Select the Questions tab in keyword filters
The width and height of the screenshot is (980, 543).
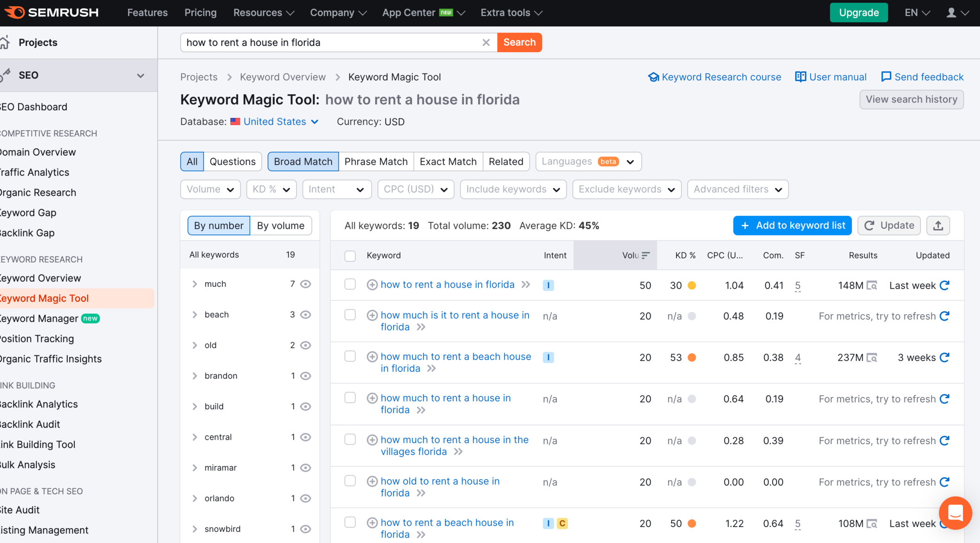click(232, 161)
